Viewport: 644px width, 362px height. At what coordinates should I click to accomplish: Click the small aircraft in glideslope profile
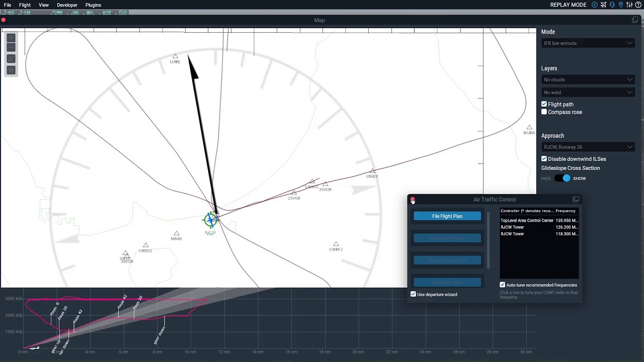[x=34, y=347]
